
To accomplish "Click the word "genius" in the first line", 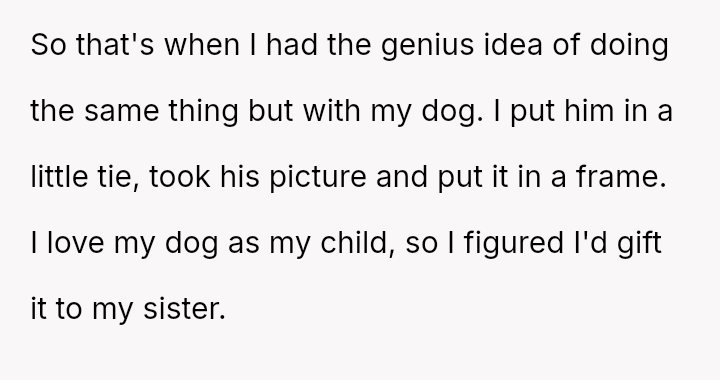I will tap(428, 46).
